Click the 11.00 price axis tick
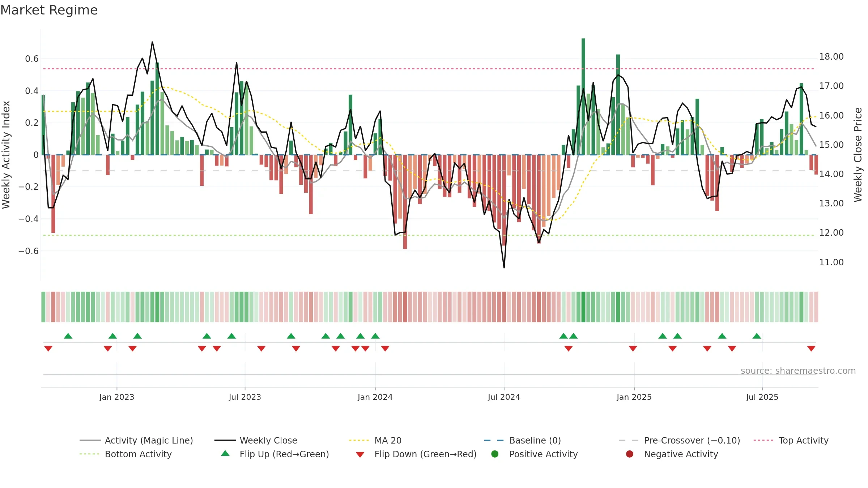The height and width of the screenshot is (488, 868). pos(831,262)
